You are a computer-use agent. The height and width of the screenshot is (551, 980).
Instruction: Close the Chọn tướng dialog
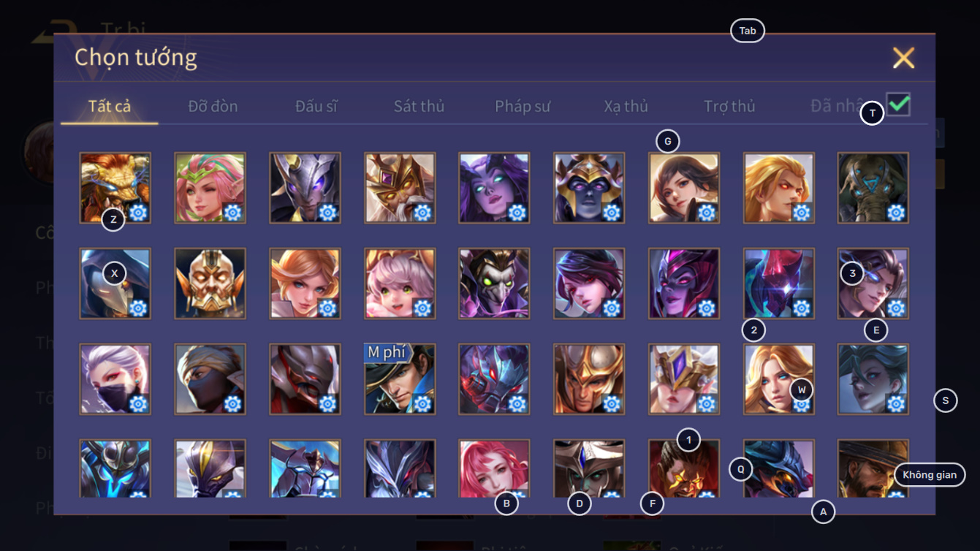point(903,58)
